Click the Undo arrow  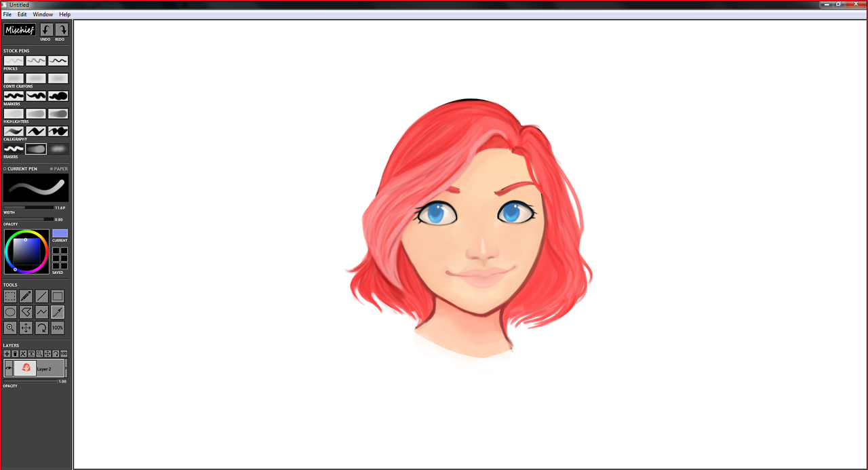click(45, 30)
